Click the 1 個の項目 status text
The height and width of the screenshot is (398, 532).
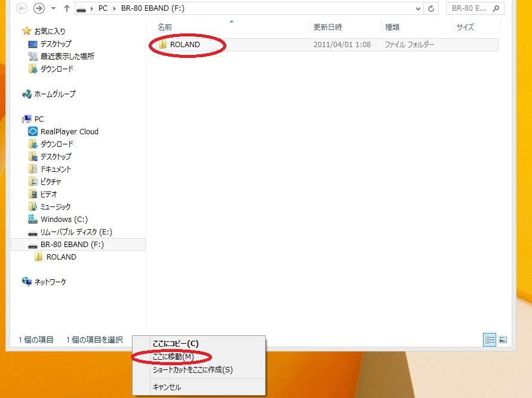(36, 340)
